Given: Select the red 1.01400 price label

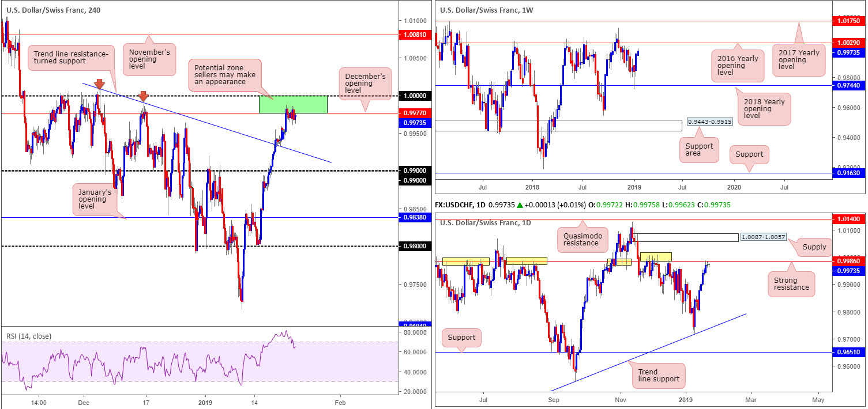Looking at the screenshot, I should coord(848,219).
